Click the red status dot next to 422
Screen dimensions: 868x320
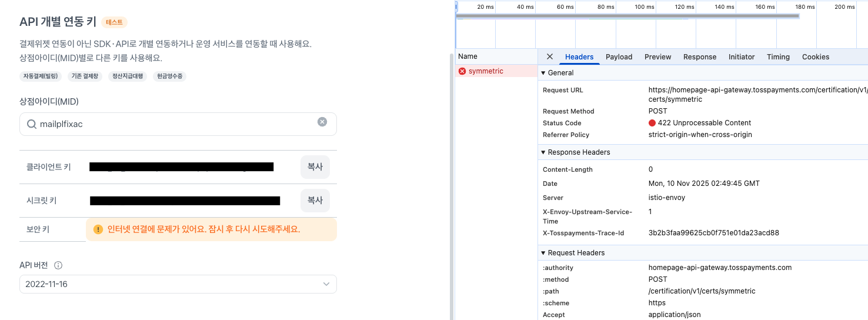click(652, 123)
